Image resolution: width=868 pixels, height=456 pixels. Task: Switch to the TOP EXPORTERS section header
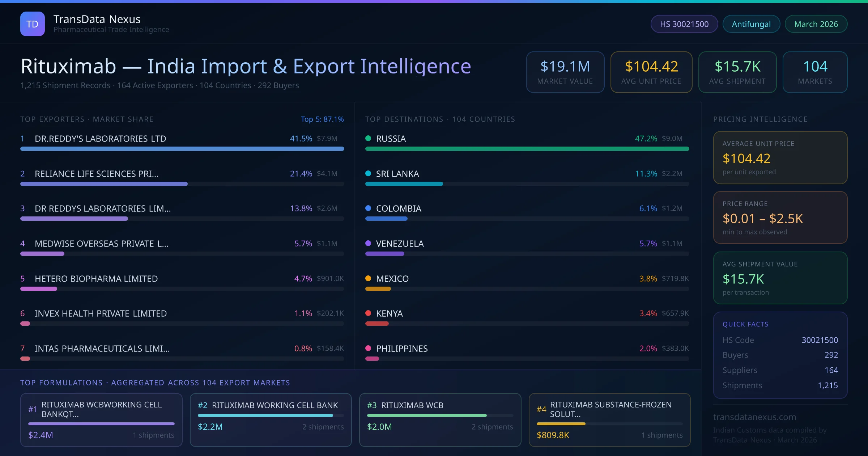pos(87,119)
